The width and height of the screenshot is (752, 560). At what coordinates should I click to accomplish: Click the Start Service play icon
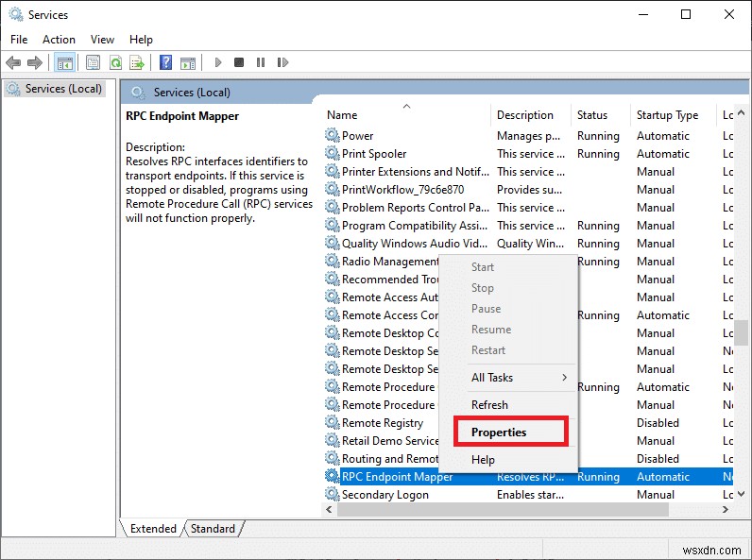tap(218, 62)
